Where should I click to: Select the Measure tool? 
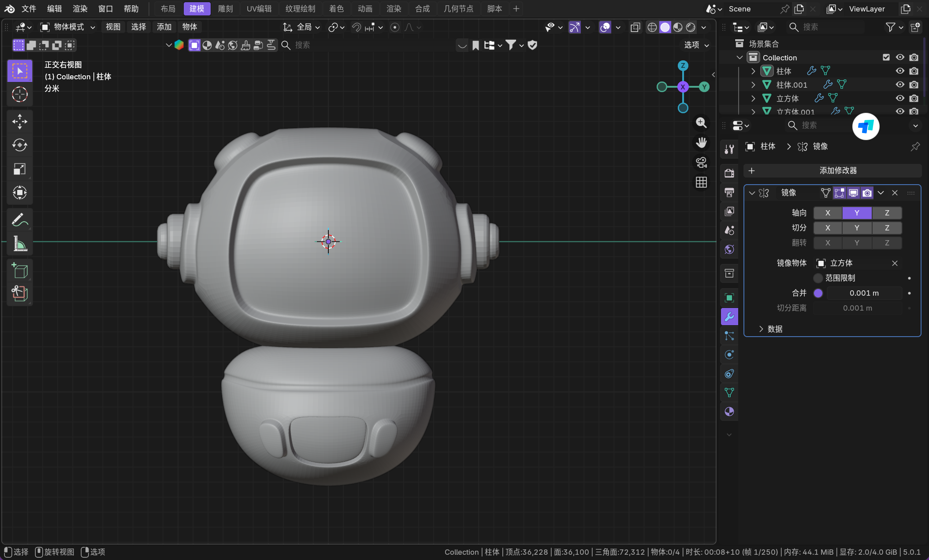pyautogui.click(x=19, y=243)
